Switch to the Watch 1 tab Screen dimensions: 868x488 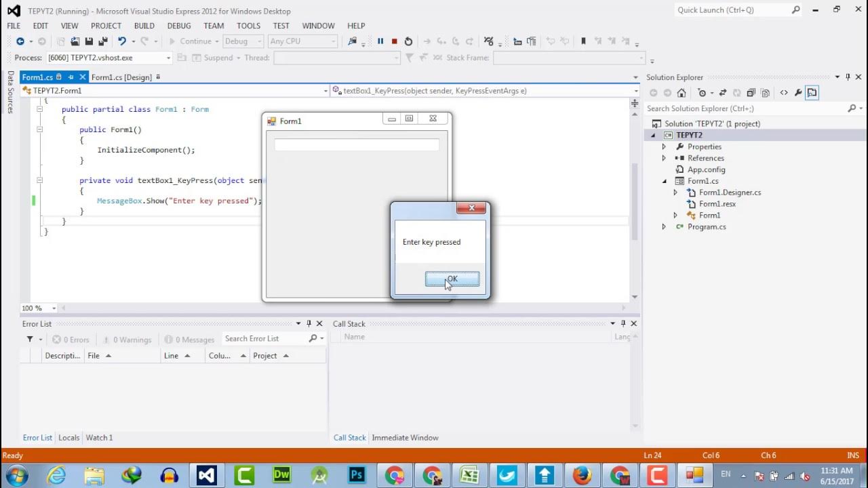pyautogui.click(x=99, y=438)
